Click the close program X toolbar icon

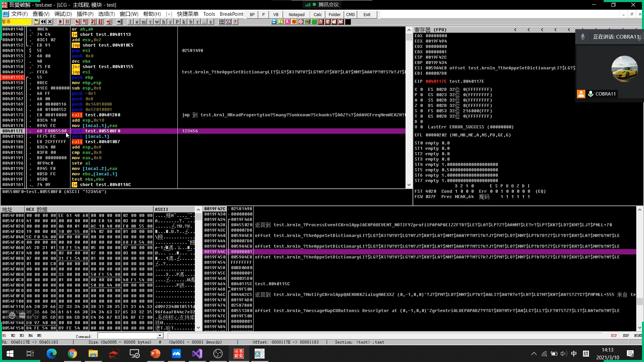tap(50, 22)
